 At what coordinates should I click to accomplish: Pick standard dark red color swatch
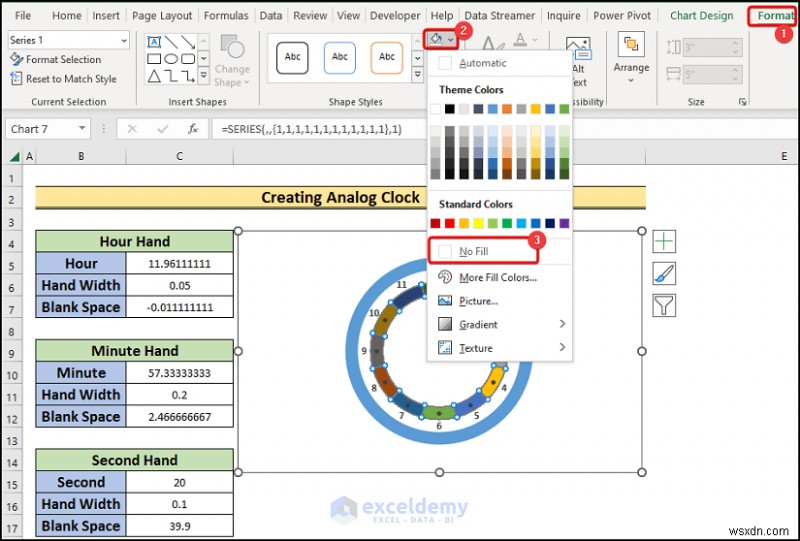(435, 223)
